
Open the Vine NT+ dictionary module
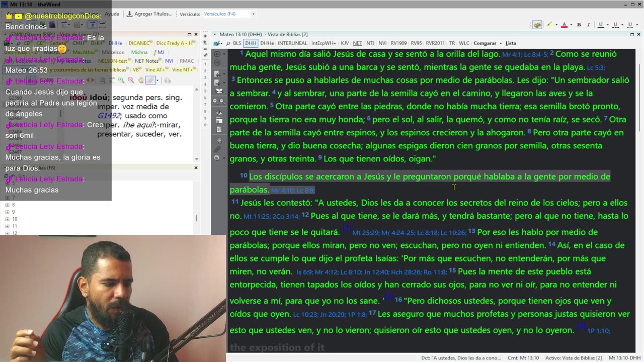(x=183, y=70)
